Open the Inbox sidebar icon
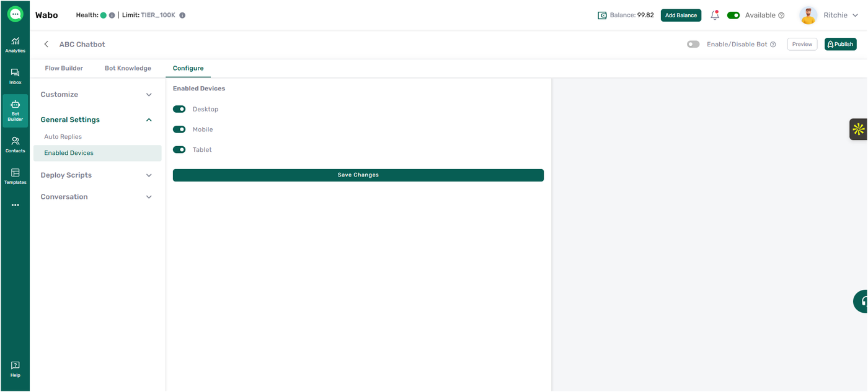This screenshot has height=392, width=868. click(15, 76)
